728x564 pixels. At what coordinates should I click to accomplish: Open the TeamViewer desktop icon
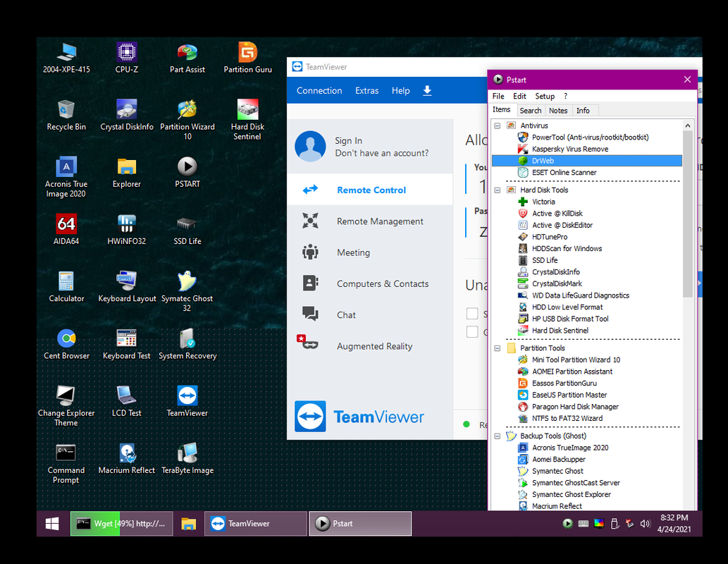point(187,401)
